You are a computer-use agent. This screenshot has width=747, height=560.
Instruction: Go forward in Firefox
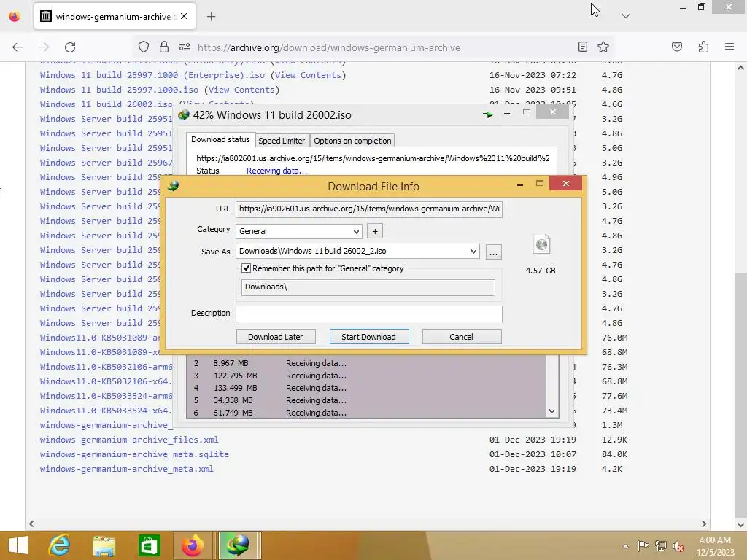[44, 47]
